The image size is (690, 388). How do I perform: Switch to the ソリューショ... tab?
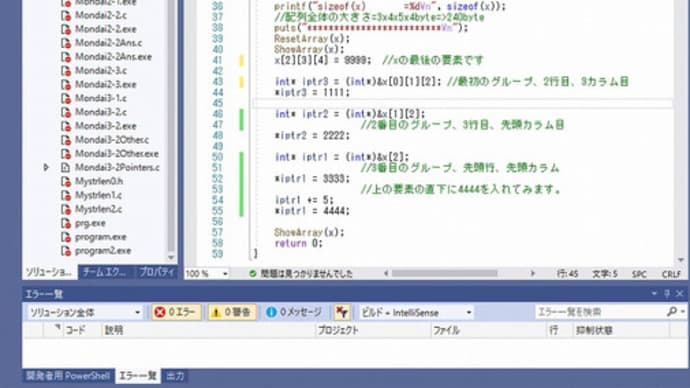49,272
